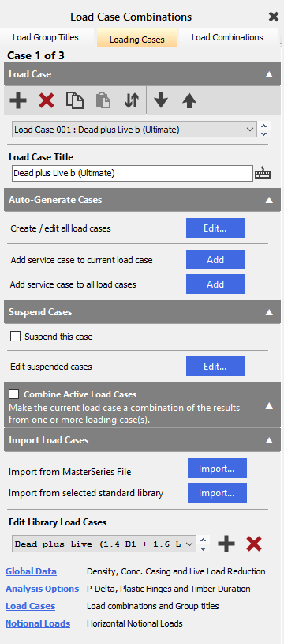Switch to the Load Combinations tab
Viewport: 284px width, 644px height.
point(227,37)
